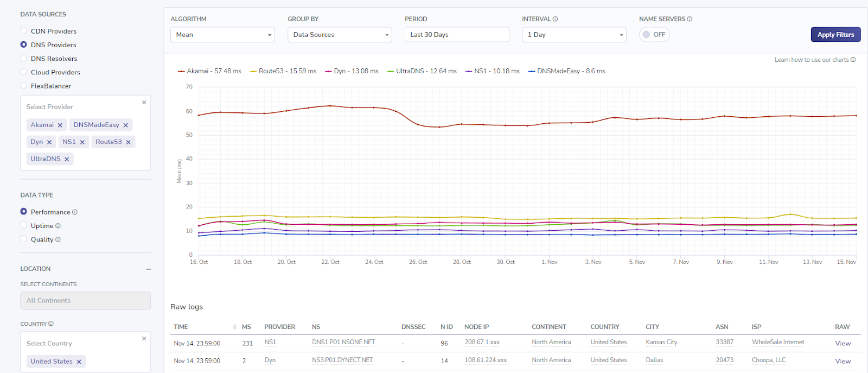Remove the United States country tag

[79, 362]
